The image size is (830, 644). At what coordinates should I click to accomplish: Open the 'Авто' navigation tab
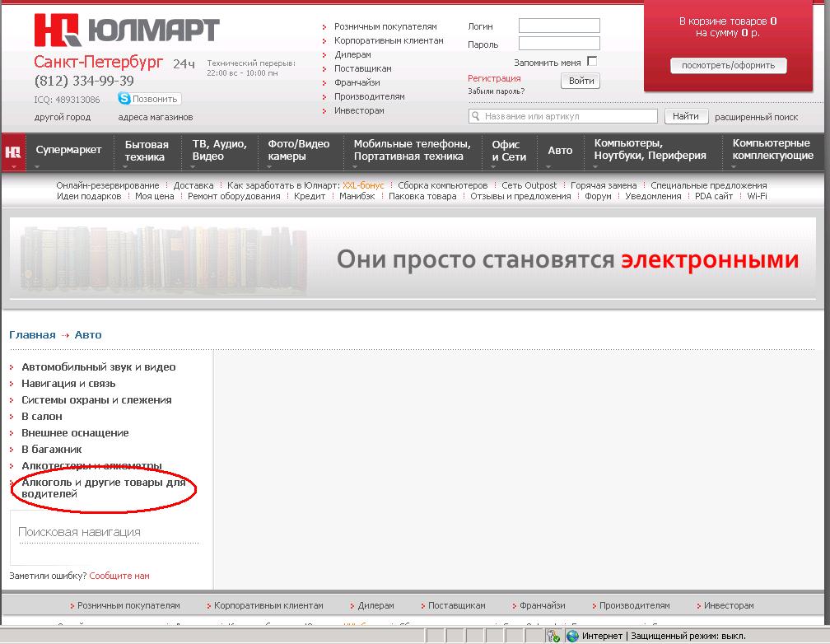click(560, 151)
